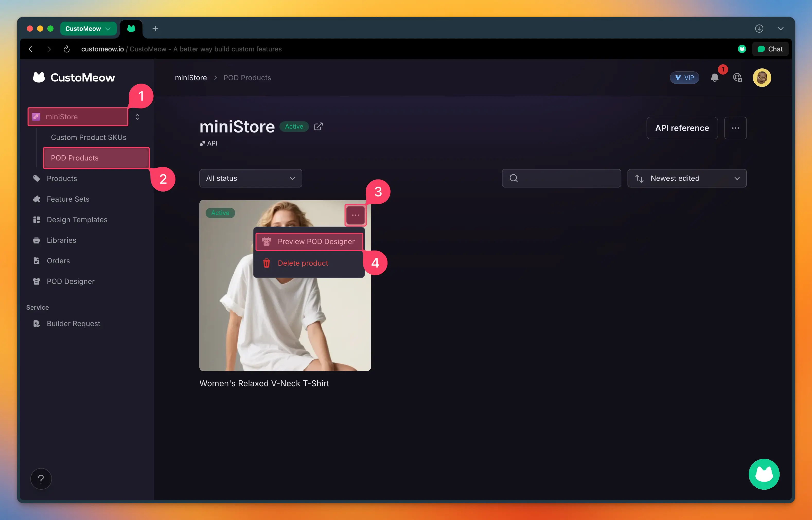The image size is (812, 520).
Task: Open the CustoMeow workspace dropdown in title bar
Action: click(88, 29)
